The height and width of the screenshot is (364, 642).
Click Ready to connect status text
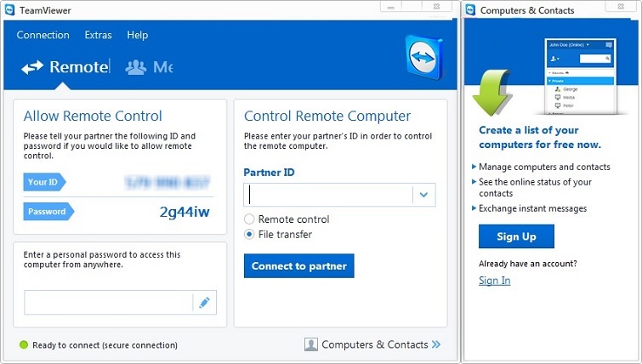coord(105,345)
